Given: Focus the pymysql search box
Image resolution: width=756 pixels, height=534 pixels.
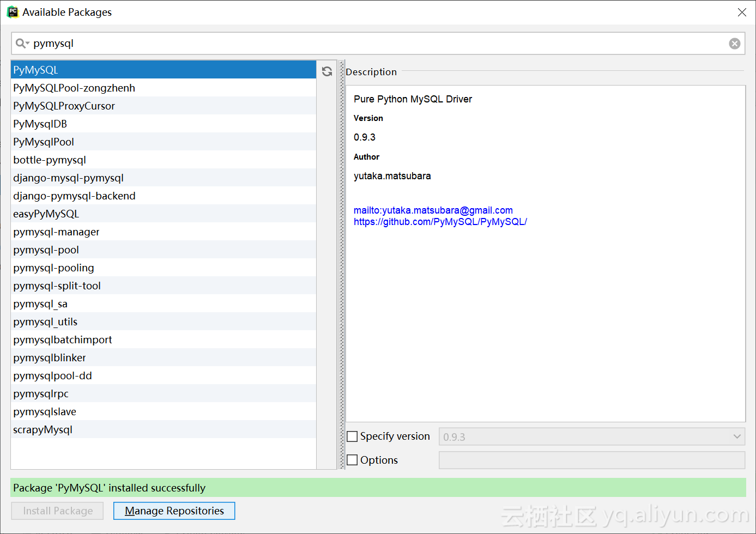Looking at the screenshot, I should point(378,44).
